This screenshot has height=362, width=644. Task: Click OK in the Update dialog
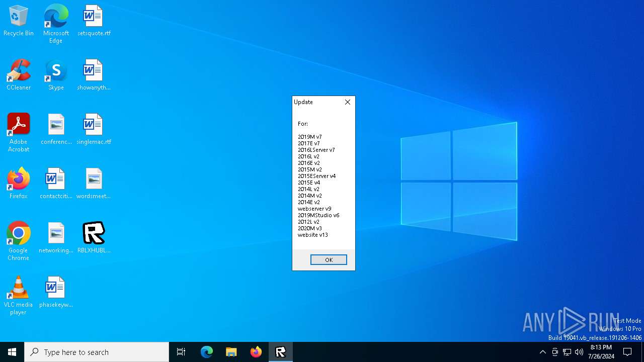pos(329,260)
